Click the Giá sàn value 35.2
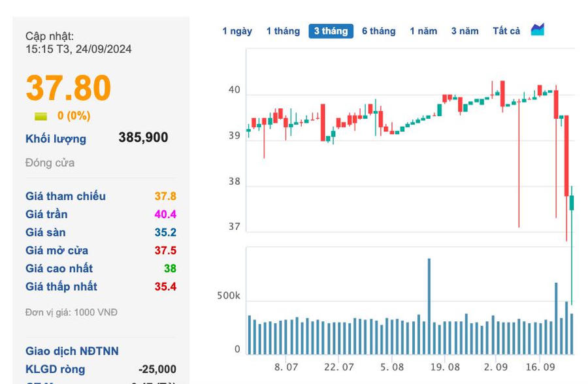Screen dimensions: 588x384 tap(165, 232)
